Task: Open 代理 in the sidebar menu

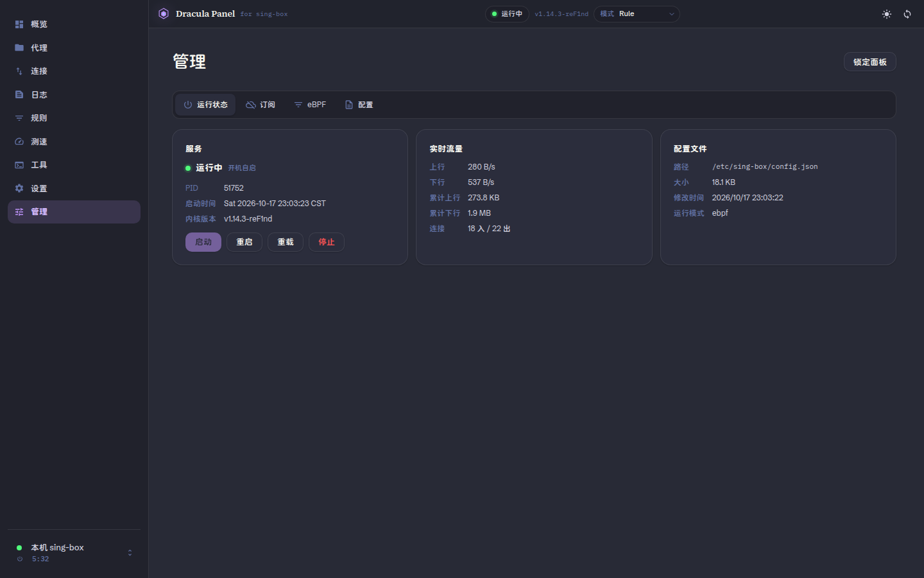Action: (x=74, y=48)
